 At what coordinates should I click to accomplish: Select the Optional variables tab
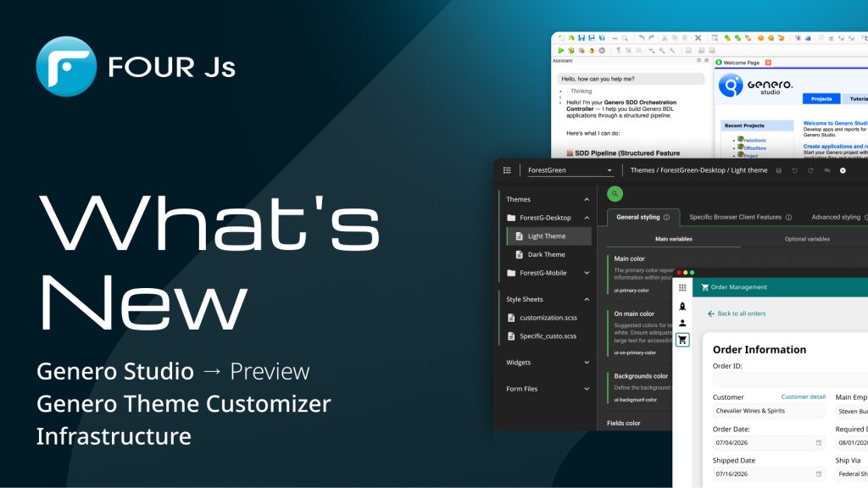coord(807,239)
